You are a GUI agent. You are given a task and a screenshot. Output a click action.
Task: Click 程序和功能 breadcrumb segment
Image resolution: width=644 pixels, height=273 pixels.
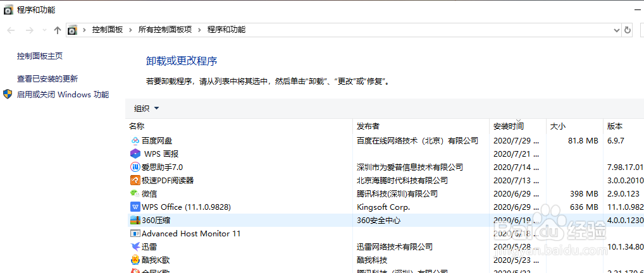click(x=226, y=30)
